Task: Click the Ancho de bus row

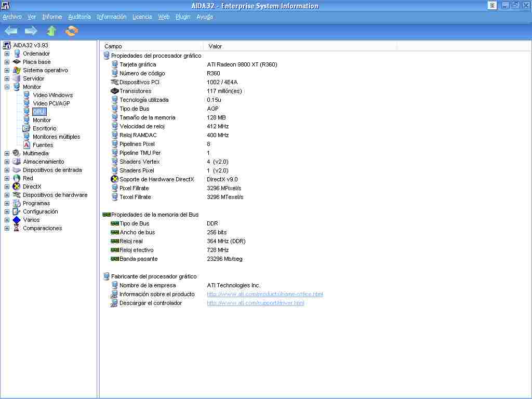Action: (x=169, y=232)
